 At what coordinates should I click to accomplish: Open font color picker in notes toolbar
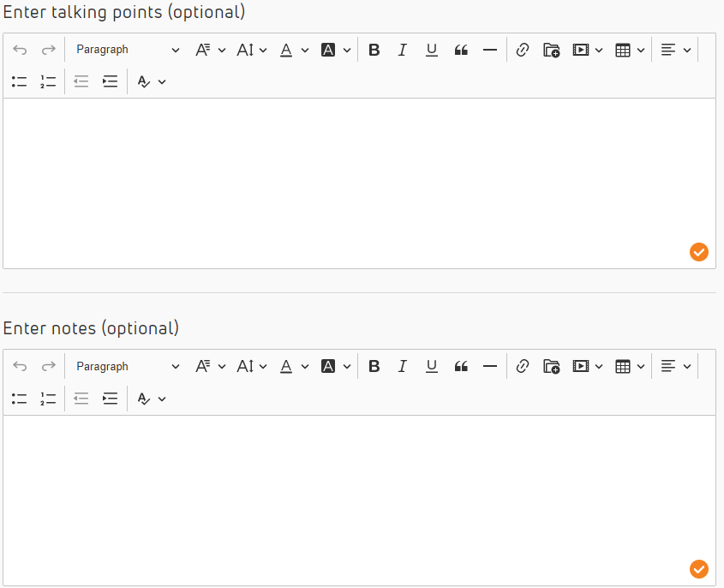pos(294,366)
